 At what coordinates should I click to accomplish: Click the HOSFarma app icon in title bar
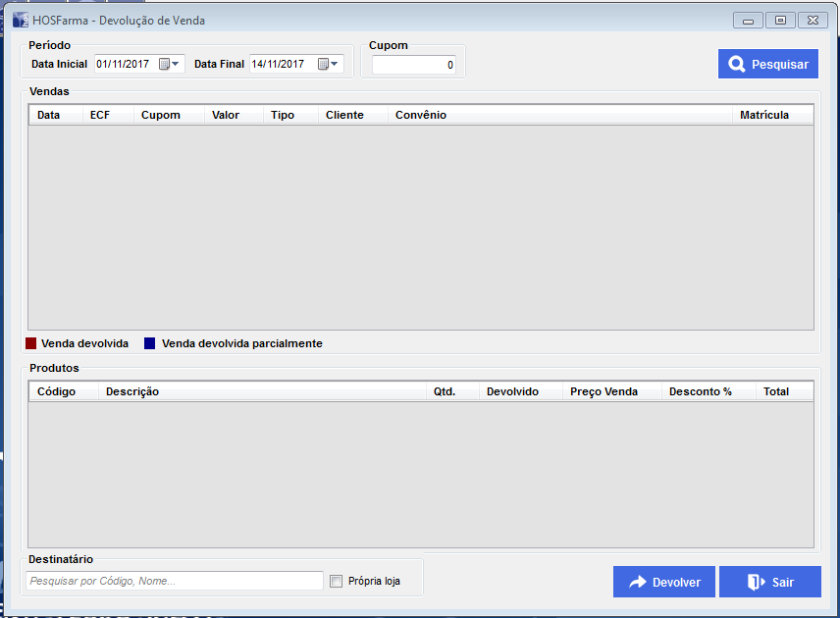[20, 20]
